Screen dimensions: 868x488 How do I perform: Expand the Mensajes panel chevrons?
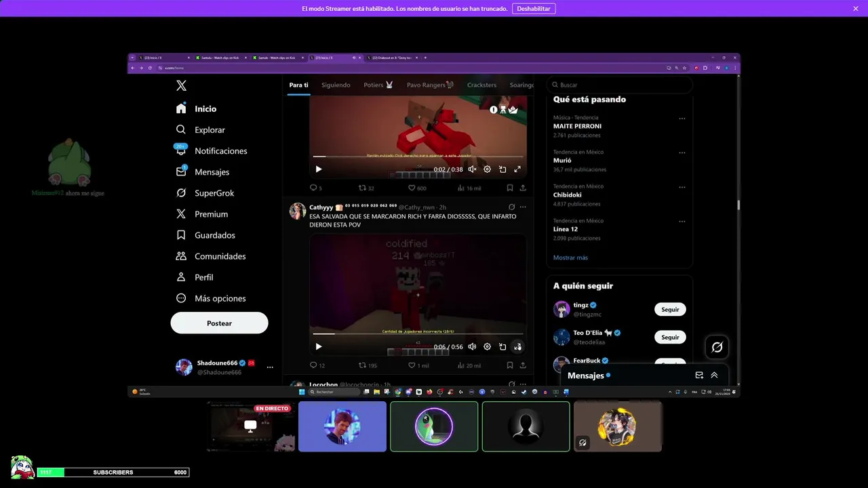[x=714, y=375]
